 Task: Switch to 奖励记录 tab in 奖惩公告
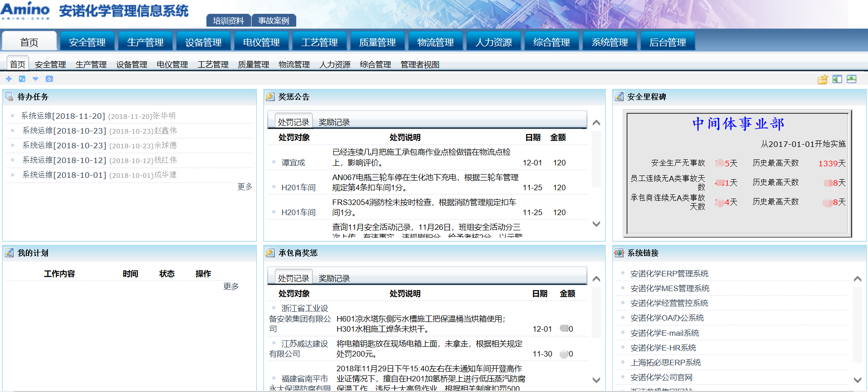(x=334, y=122)
